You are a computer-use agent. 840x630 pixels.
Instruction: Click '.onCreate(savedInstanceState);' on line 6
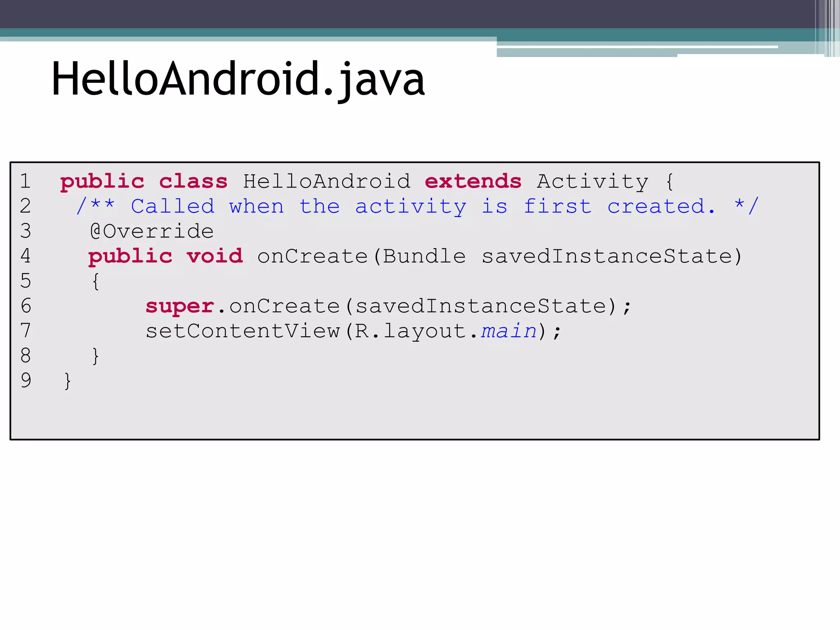click(x=425, y=306)
